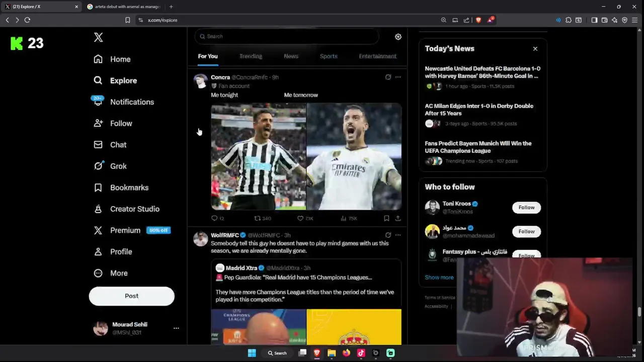Open Brave Leo AI sparkle icon
644x362 pixels.
point(614,20)
